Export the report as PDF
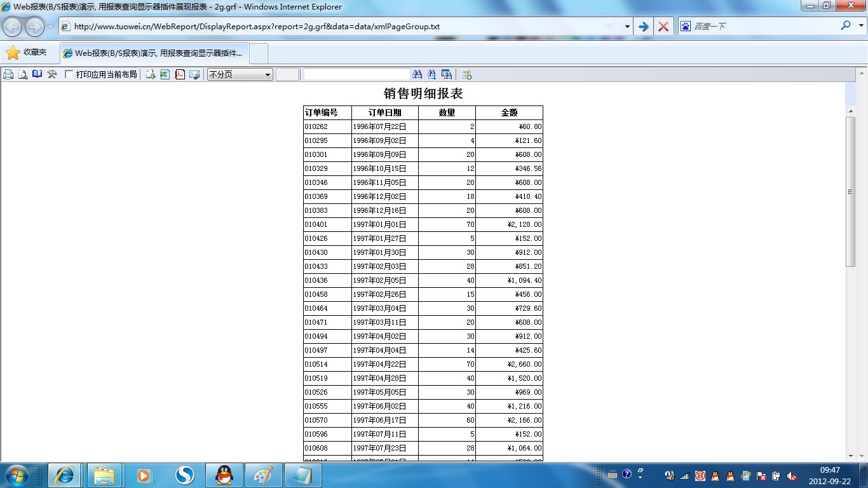This screenshot has width=868, height=488. coord(180,74)
